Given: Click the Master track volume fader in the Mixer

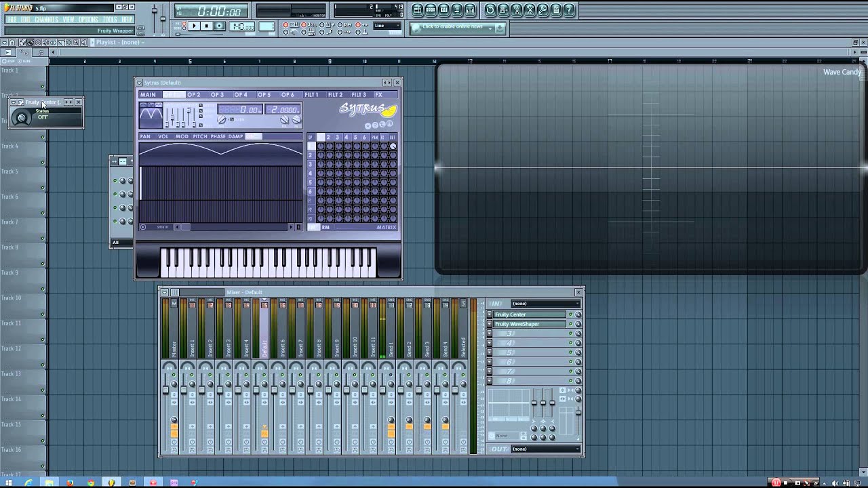Looking at the screenshot, I should coord(165,390).
